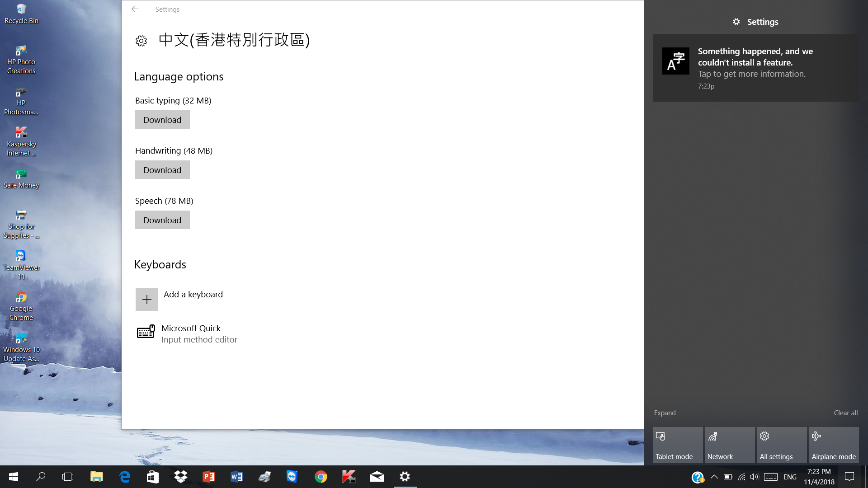Download the Handwriting feature
The image size is (868, 488).
(x=162, y=170)
